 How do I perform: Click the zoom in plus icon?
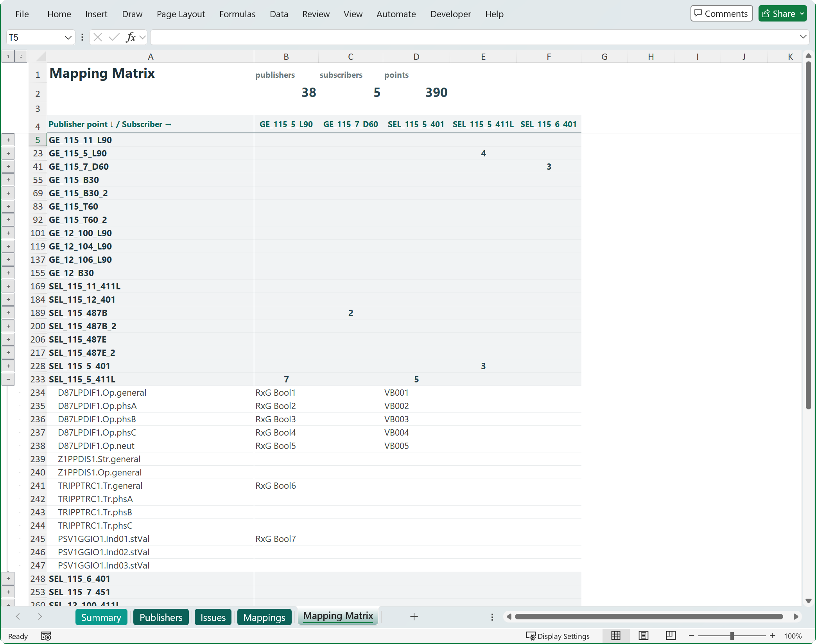pyautogui.click(x=772, y=636)
